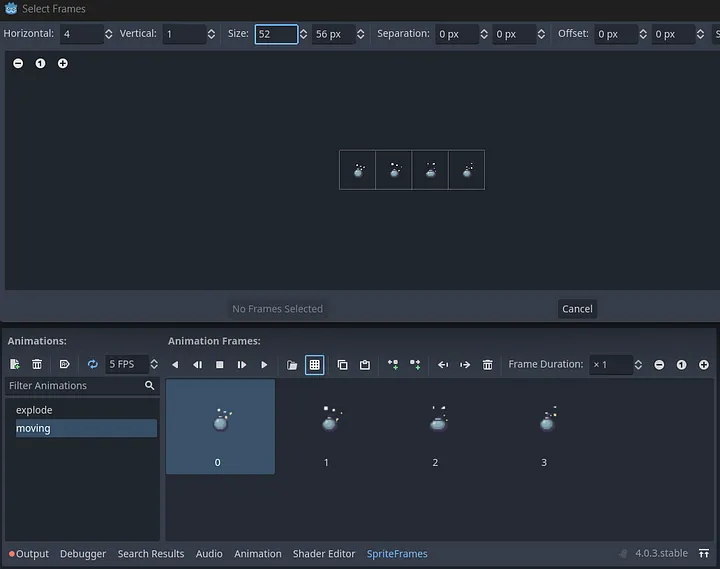
Task: Delete the selected animation
Action: tap(37, 365)
